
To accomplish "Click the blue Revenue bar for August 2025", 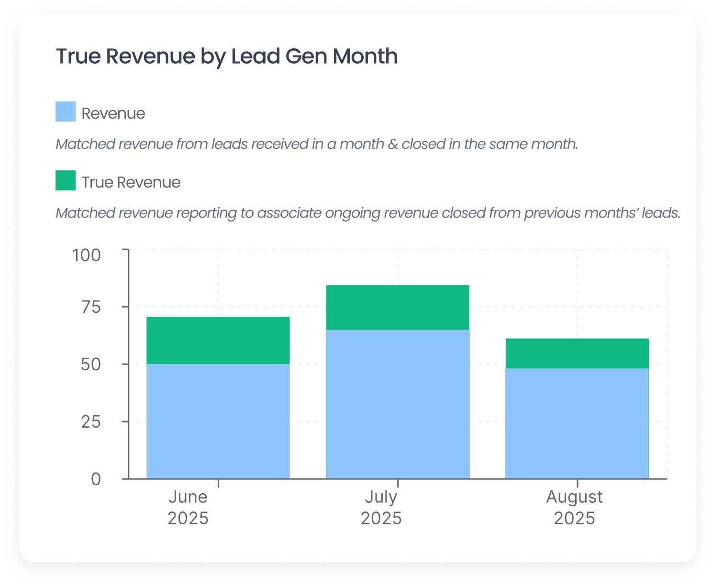I will pos(577,423).
